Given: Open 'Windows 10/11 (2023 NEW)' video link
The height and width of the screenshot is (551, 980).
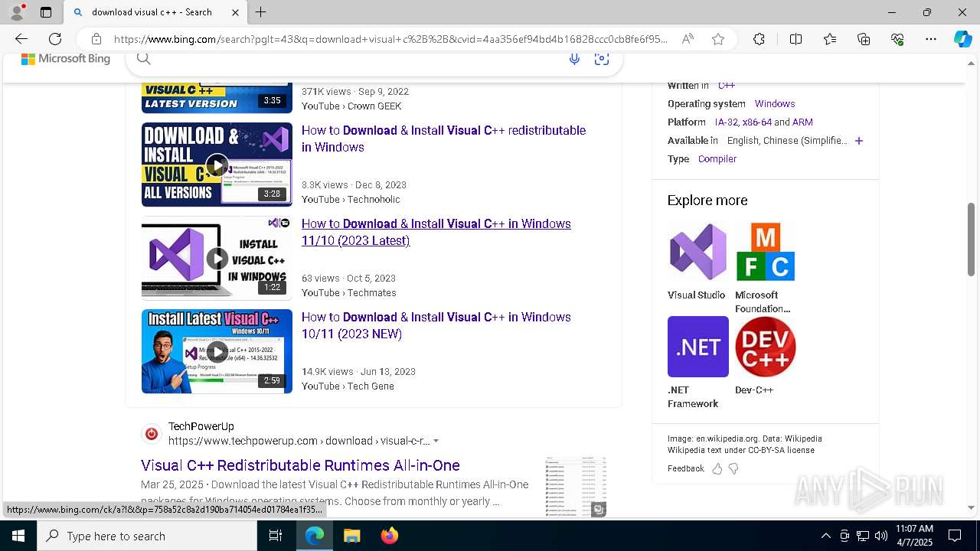Looking at the screenshot, I should (436, 325).
